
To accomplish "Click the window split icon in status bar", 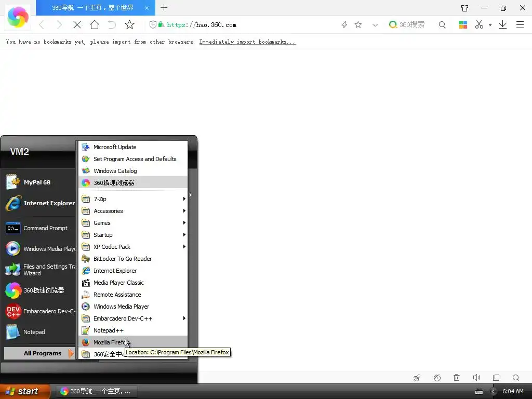I will (496, 377).
